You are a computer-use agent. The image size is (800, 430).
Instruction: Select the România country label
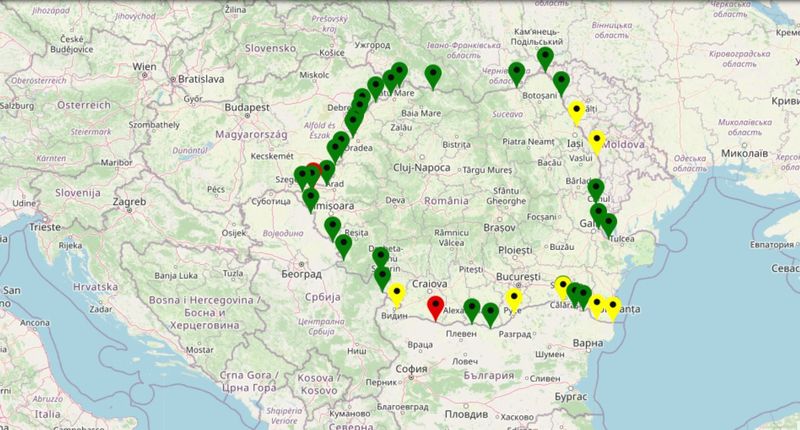(446, 201)
